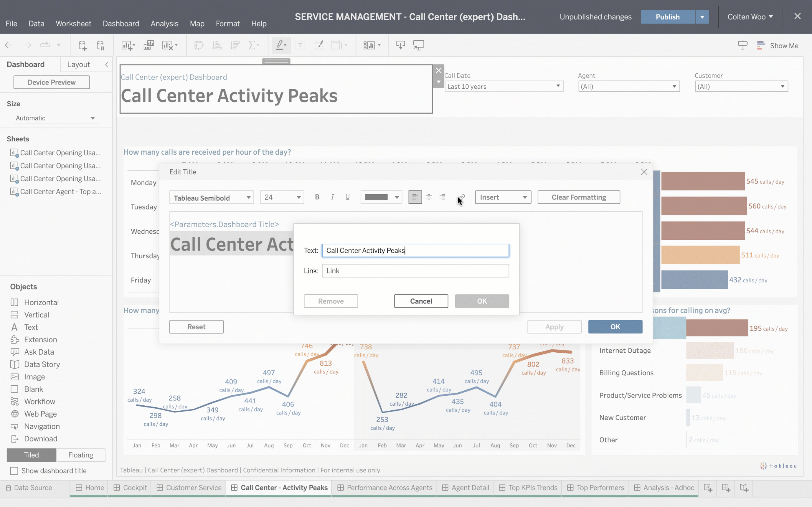Click the Bold formatting icon
This screenshot has height=507, width=812.
click(x=317, y=197)
